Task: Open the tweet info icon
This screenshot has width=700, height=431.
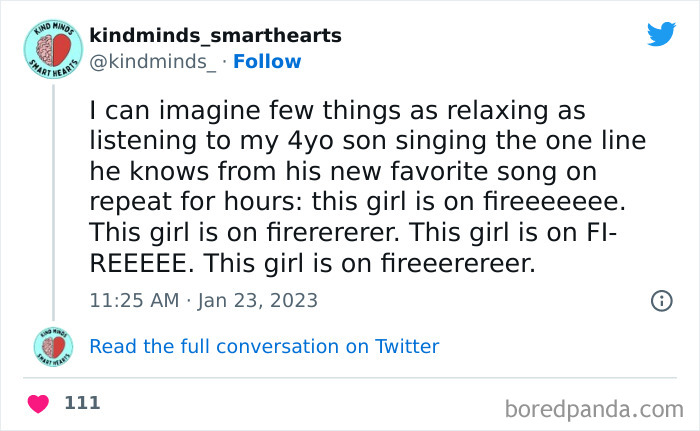Action: pos(661,300)
